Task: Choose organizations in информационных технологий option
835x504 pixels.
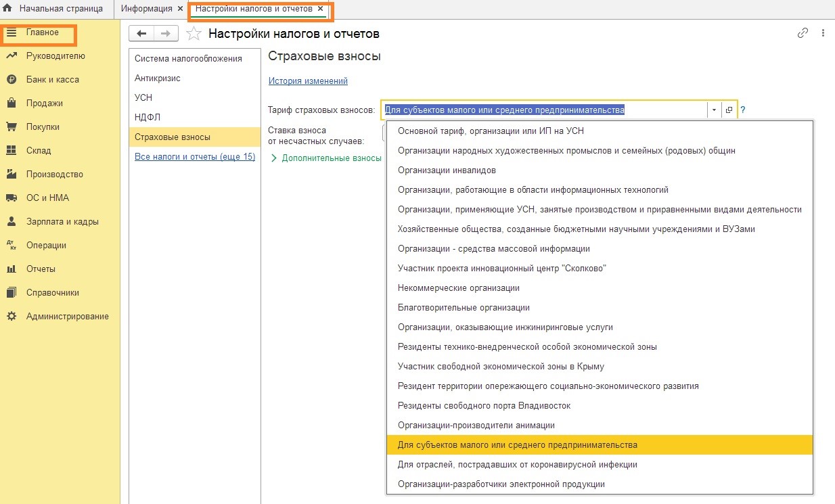Action: pyautogui.click(x=600, y=190)
